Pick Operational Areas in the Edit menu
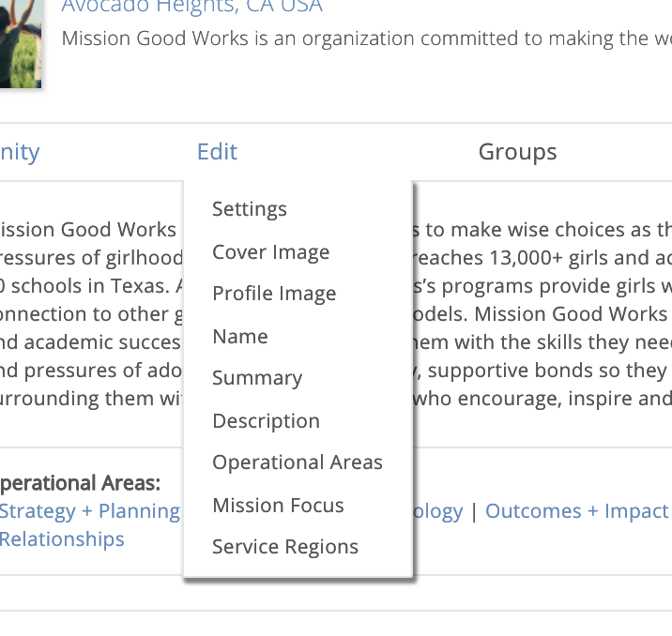The image size is (672, 636). point(298,462)
